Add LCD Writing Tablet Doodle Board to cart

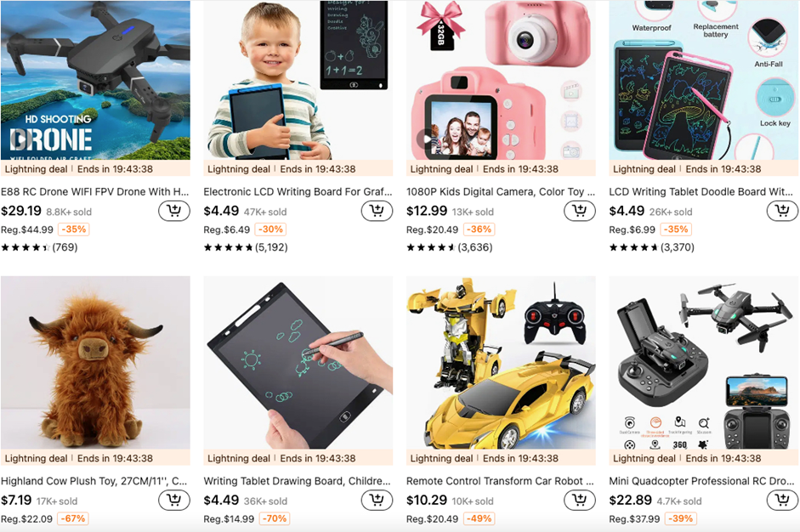click(x=782, y=211)
